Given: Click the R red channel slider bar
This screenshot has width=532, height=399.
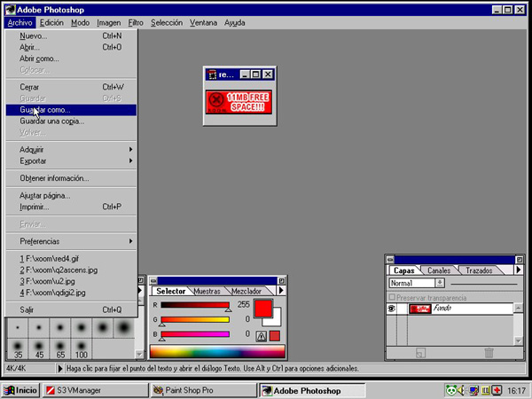Looking at the screenshot, I should click(x=195, y=305).
